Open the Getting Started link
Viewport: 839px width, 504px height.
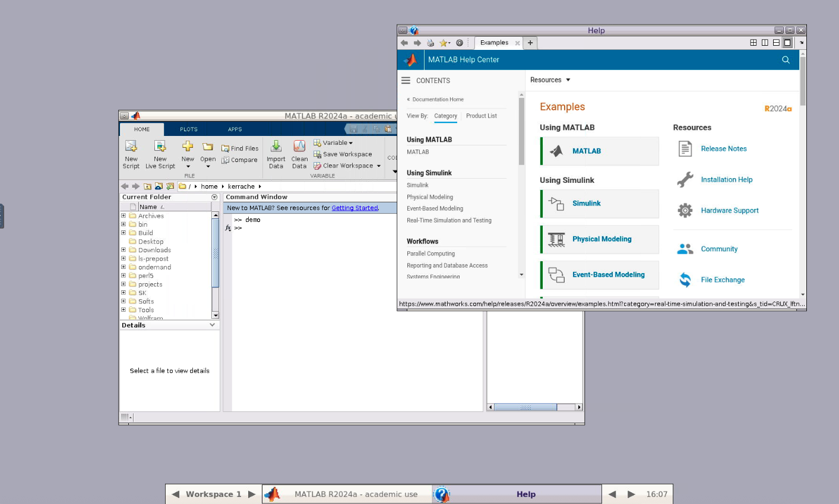pyautogui.click(x=354, y=208)
